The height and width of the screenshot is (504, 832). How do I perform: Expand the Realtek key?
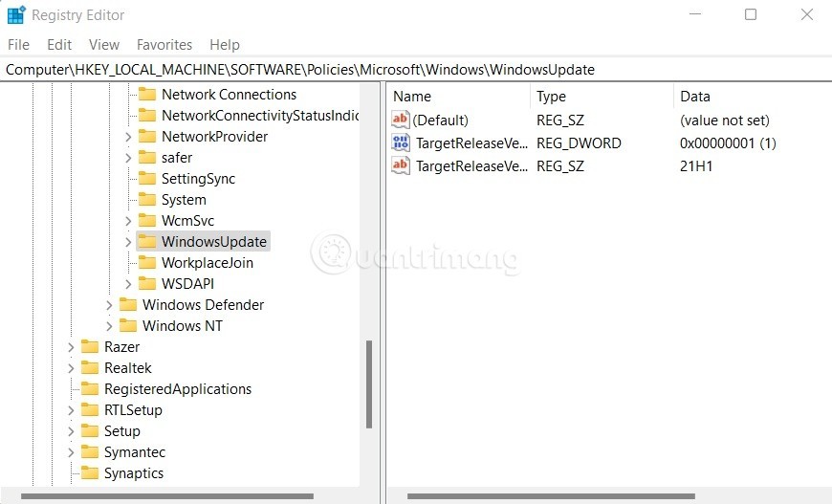(x=71, y=368)
